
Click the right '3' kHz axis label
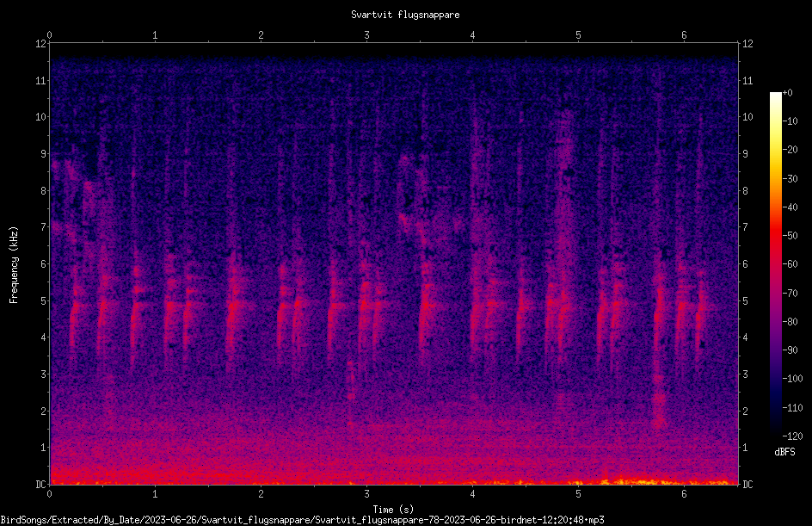pos(745,374)
